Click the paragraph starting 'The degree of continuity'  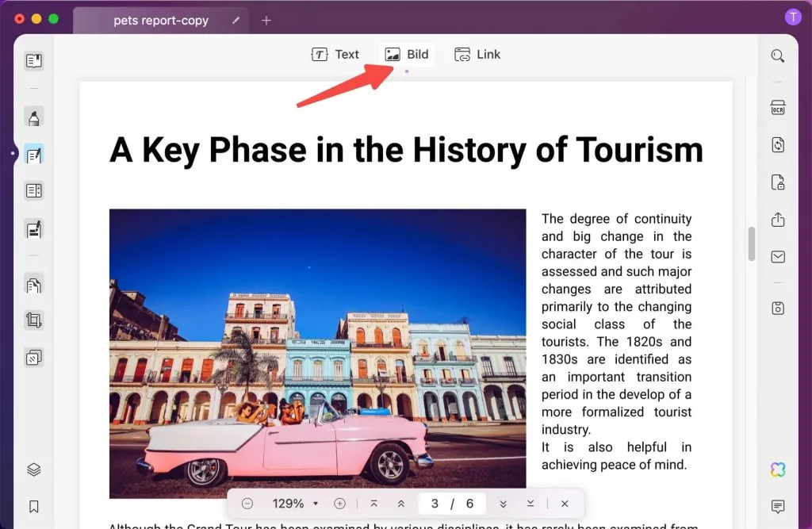pyautogui.click(x=616, y=324)
